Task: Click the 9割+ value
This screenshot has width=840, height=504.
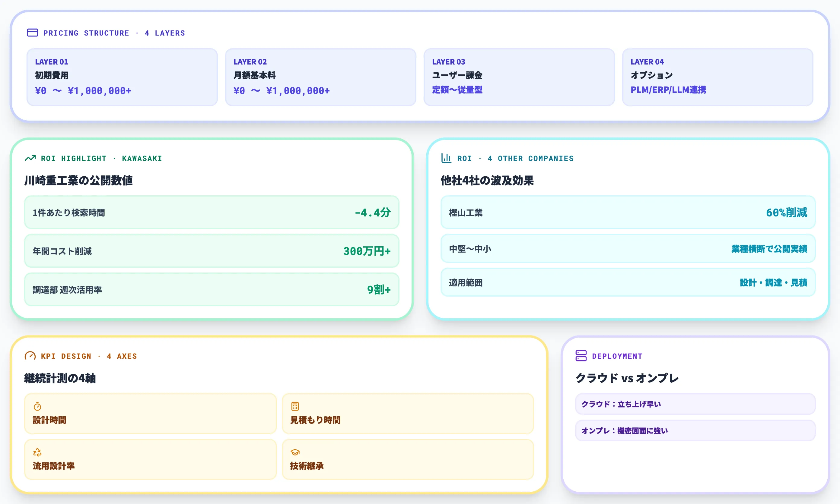Action: [x=379, y=289]
